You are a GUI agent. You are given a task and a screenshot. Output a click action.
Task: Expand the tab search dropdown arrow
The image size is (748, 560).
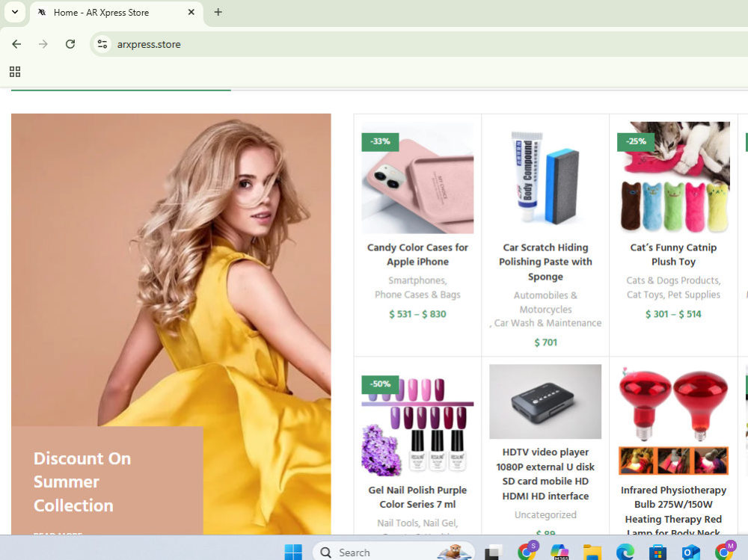coord(15,12)
